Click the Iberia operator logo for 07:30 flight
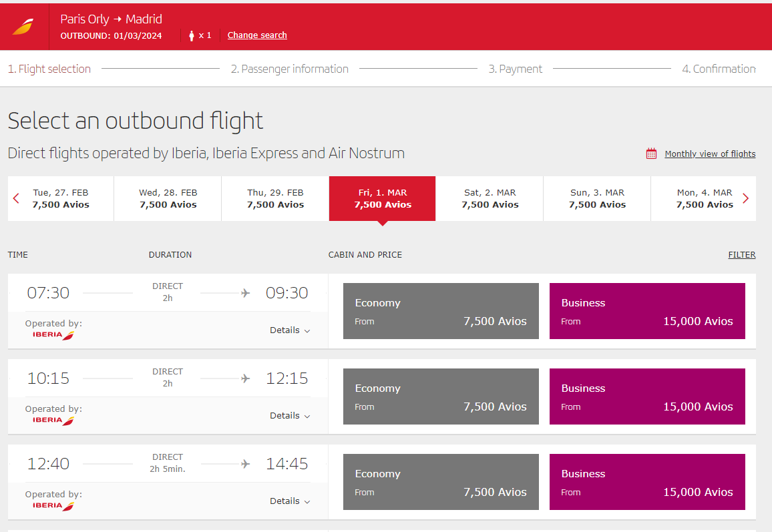This screenshot has width=772, height=532. 53,335
